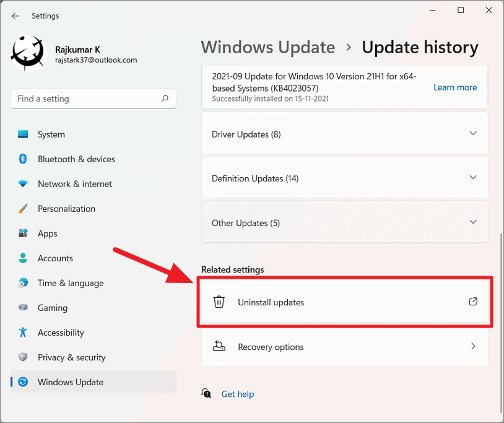Open the Recovery options chevron arrow
504x423 pixels.
[473, 346]
